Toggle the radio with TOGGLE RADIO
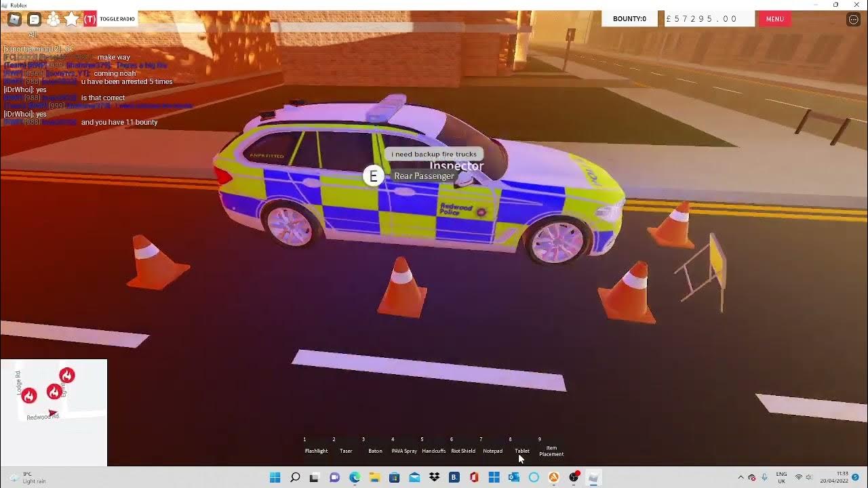This screenshot has width=868, height=488. (x=117, y=19)
